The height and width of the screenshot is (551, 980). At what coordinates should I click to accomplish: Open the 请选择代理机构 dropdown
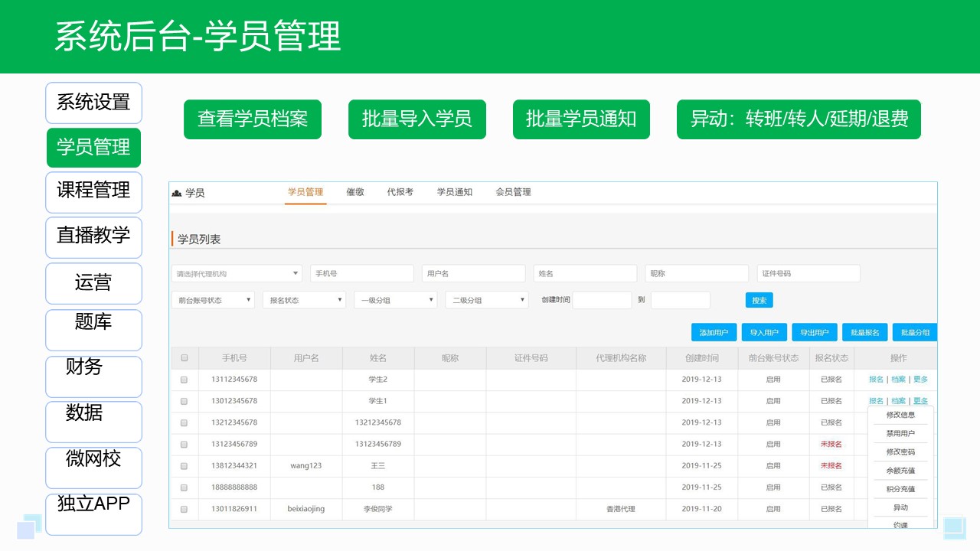click(236, 272)
